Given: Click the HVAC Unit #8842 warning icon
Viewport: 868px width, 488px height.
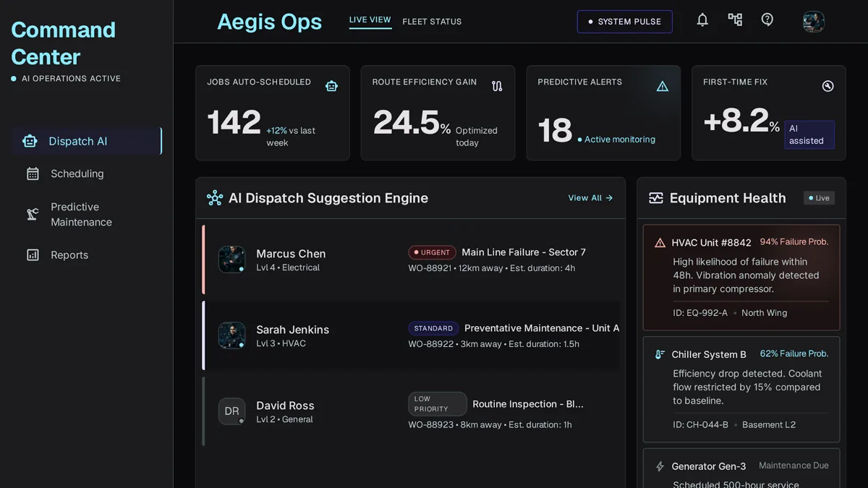Looking at the screenshot, I should tap(660, 243).
